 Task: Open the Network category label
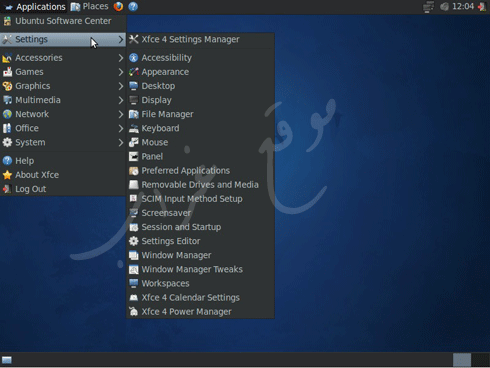pos(32,114)
